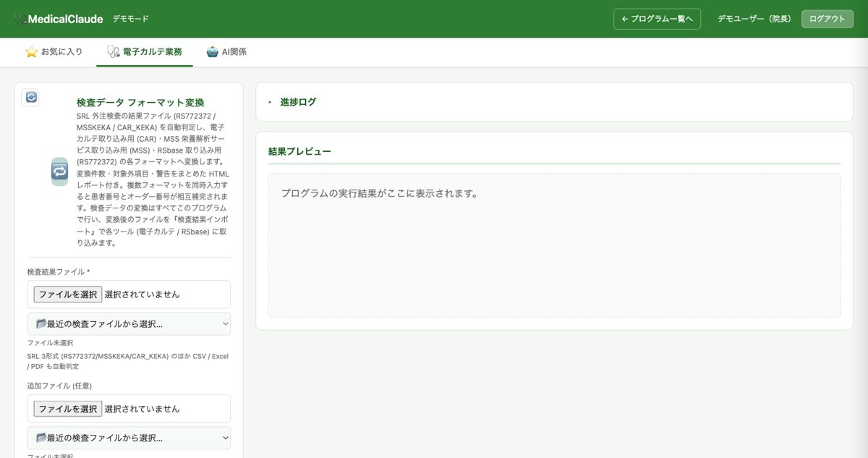Screen dimensions: 868x458
Task: Open recent files dropdown under 追加ファイル
Action: pos(129,438)
